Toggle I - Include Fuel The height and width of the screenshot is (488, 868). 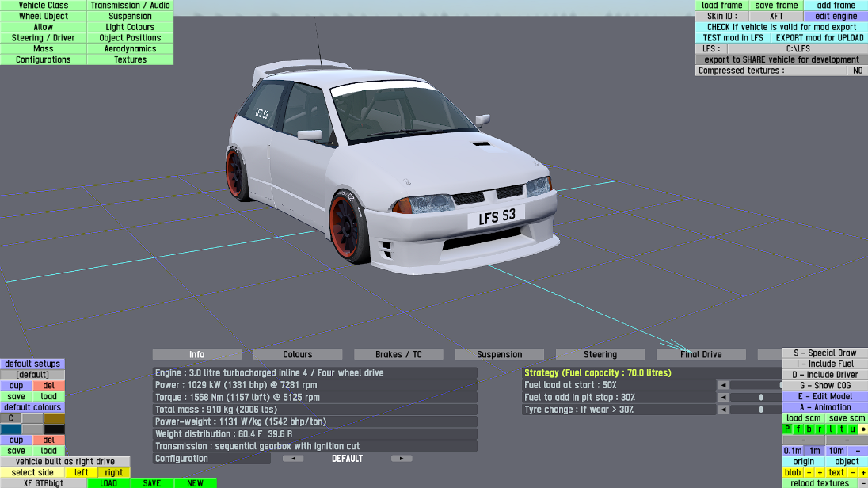(x=824, y=364)
